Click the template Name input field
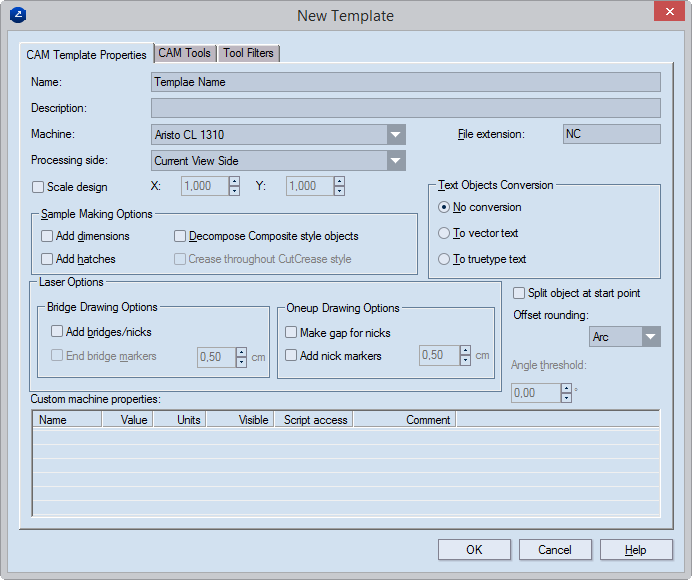Image resolution: width=692 pixels, height=580 pixels. click(405, 82)
